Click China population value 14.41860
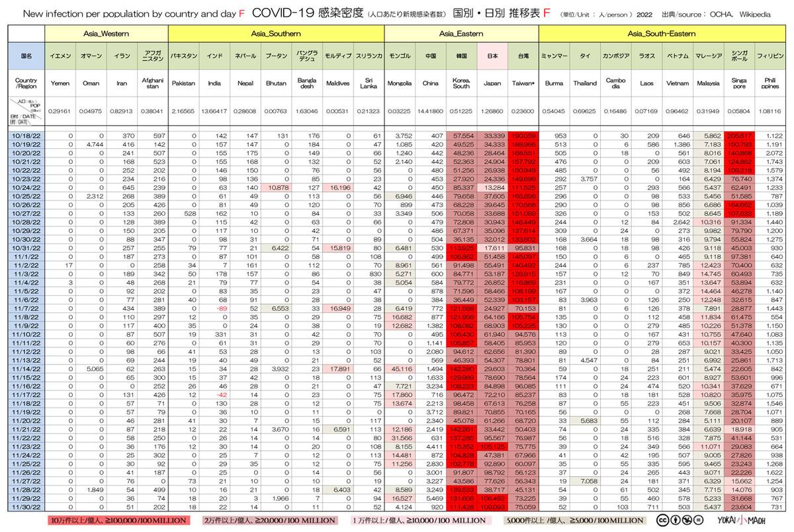This screenshot has width=794, height=532. 431,111
